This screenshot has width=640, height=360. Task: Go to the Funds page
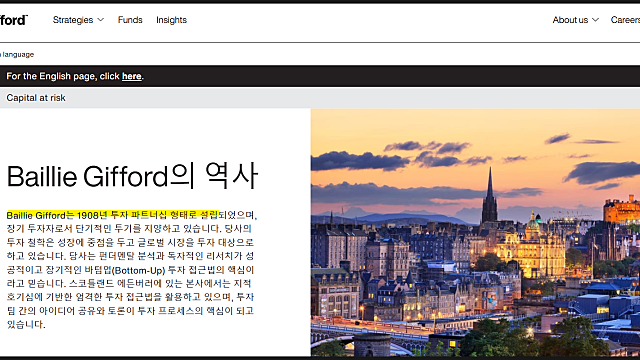click(130, 20)
